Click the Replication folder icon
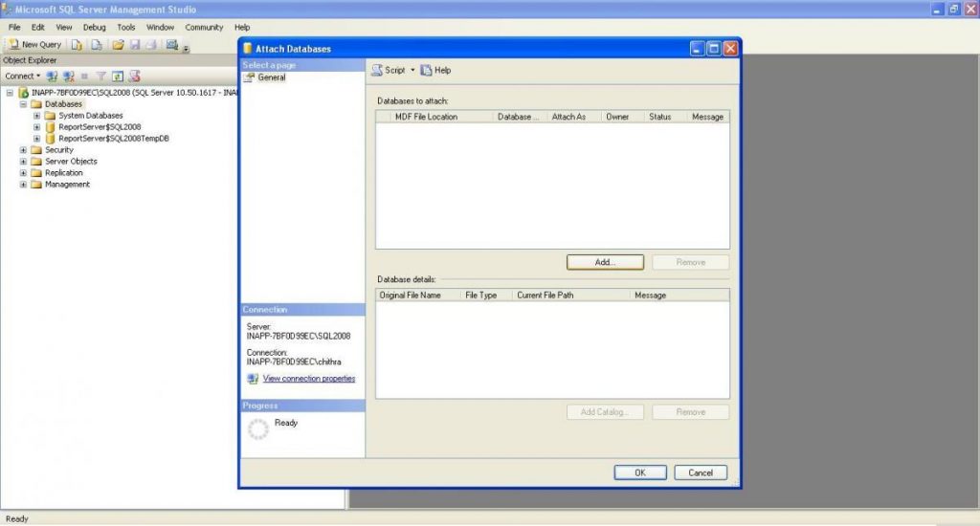Viewport: 980px width, 526px height. (x=36, y=173)
